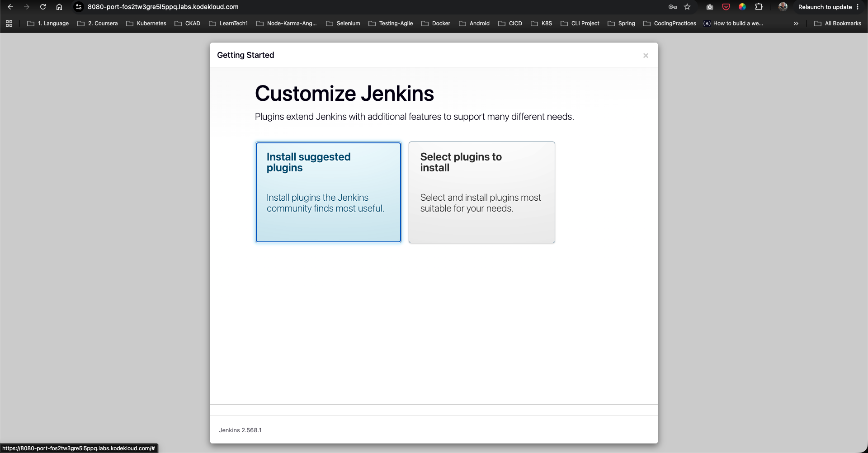This screenshot has width=868, height=453.
Task: Open the Docker bookmark folder
Action: [436, 24]
